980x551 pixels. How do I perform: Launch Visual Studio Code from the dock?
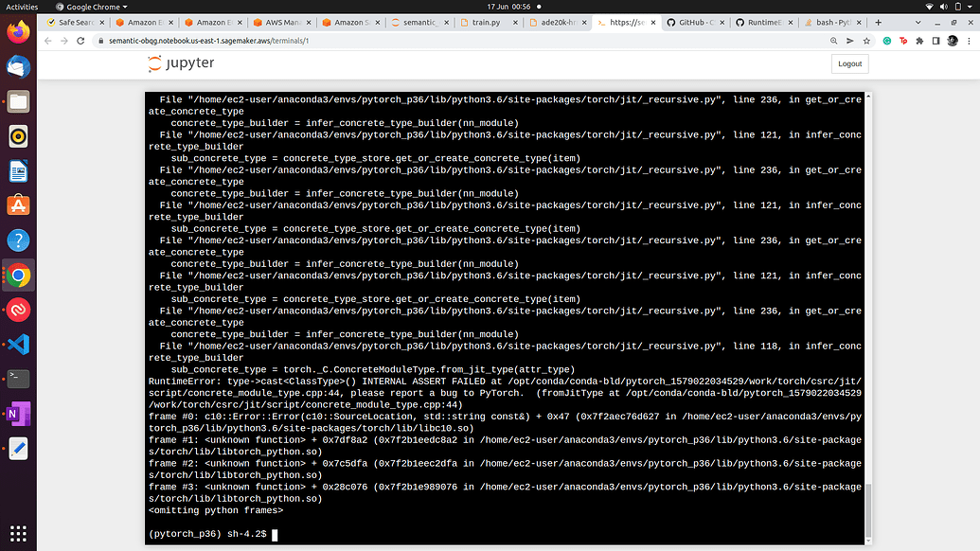(18, 344)
